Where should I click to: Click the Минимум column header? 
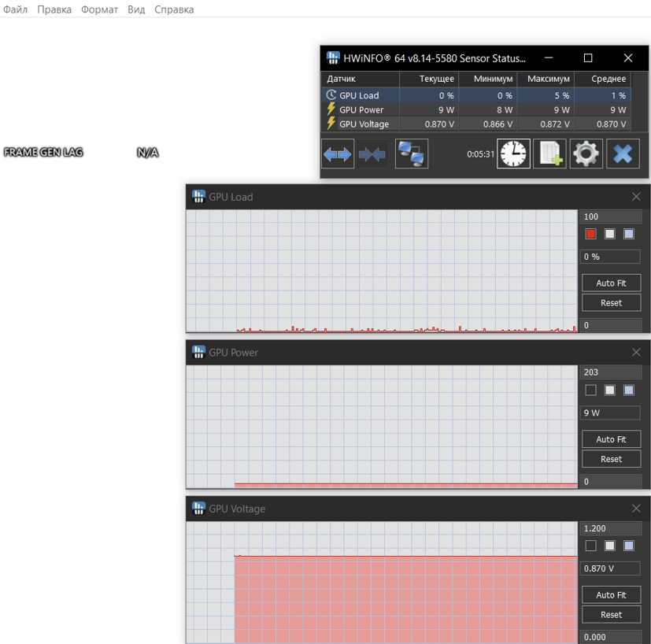tap(487, 79)
